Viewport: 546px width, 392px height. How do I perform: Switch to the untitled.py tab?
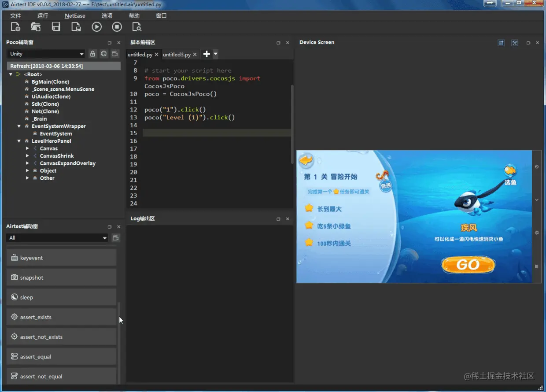pyautogui.click(x=140, y=55)
